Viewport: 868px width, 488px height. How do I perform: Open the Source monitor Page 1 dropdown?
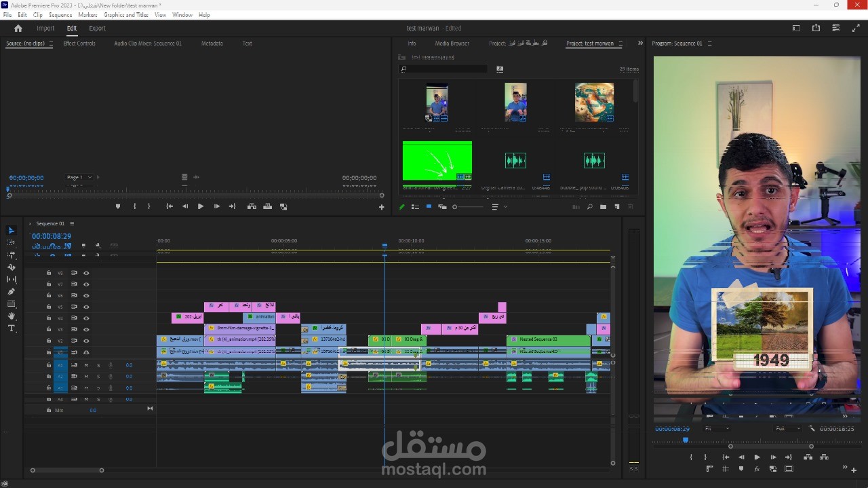79,177
